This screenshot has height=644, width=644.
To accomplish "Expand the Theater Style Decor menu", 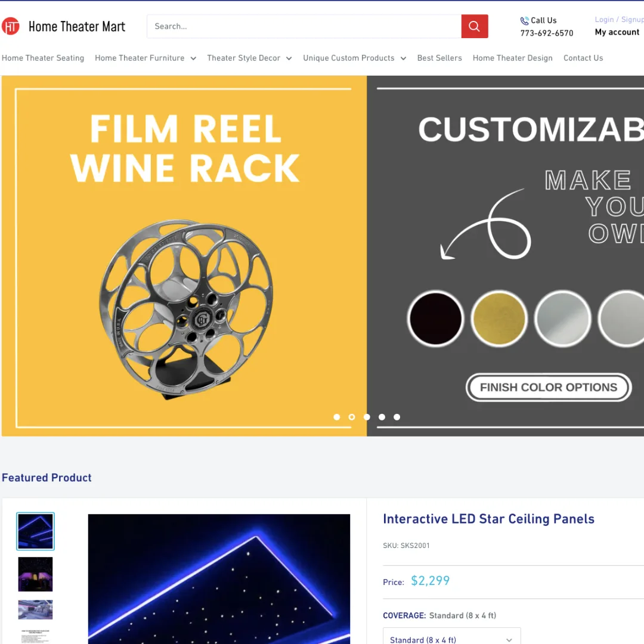I will [x=249, y=58].
